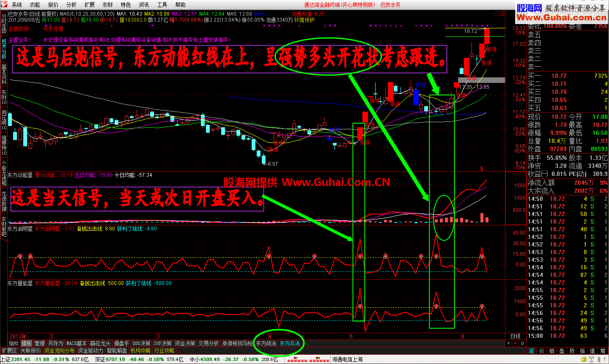Select the MACD基本 template
Screen dimensions: 609x364
77,343
